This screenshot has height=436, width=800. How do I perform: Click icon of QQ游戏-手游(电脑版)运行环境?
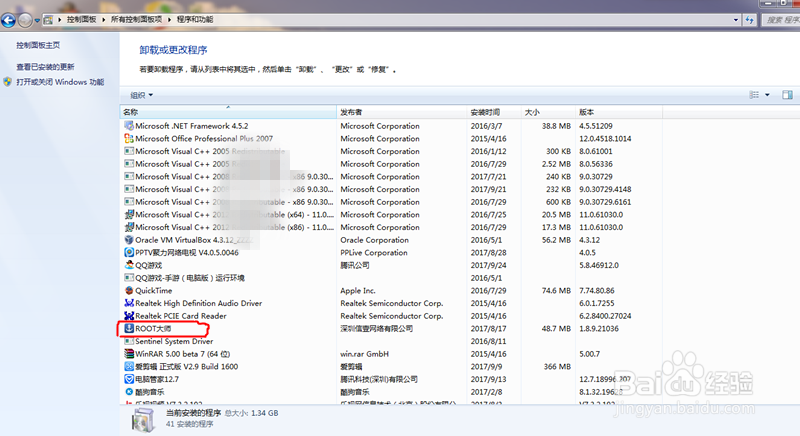pos(129,278)
